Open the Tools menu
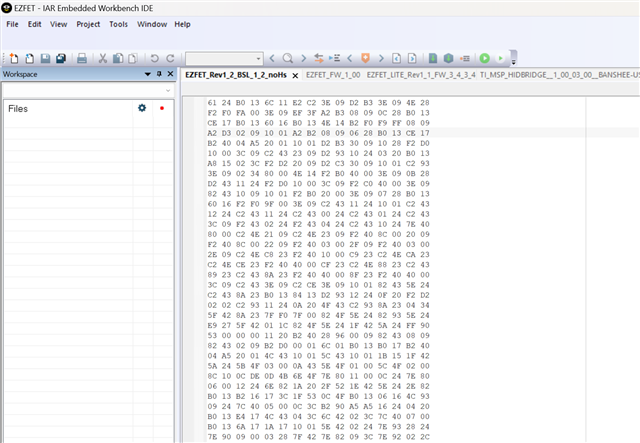Image resolution: width=640 pixels, height=443 pixels. pos(118,24)
